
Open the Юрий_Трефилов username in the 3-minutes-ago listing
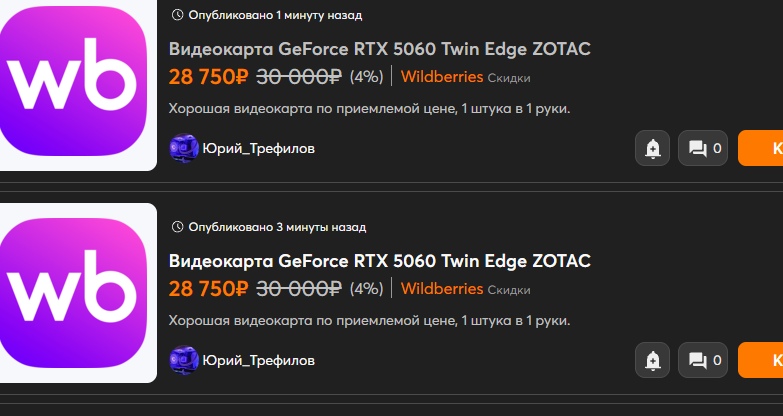coord(259,360)
